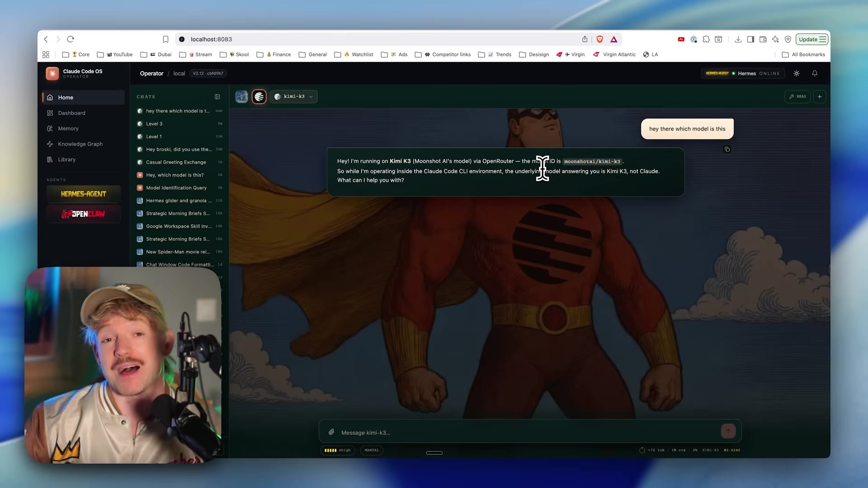Toggle the MANUAL mode pill
This screenshot has height=488, width=868.
[x=372, y=450]
